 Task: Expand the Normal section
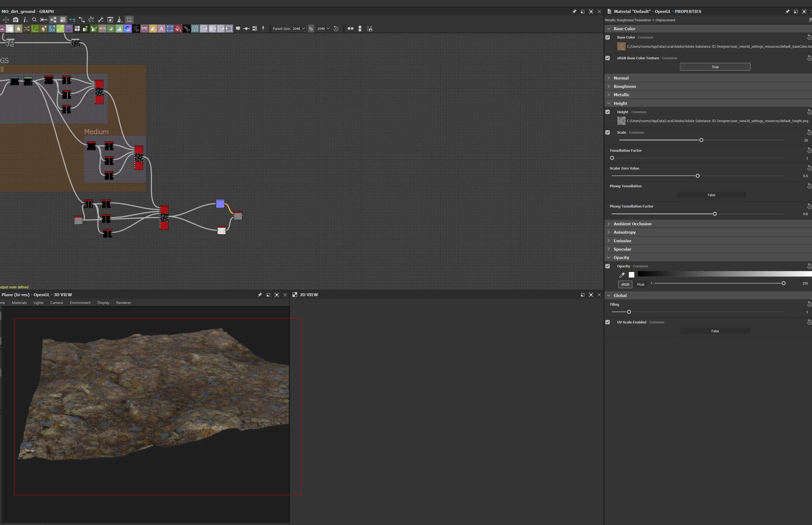click(621, 78)
